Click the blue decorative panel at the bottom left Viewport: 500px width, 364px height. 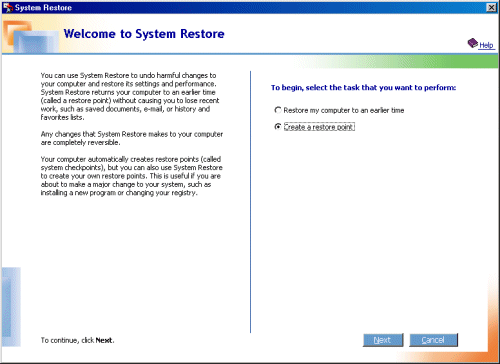(11, 307)
